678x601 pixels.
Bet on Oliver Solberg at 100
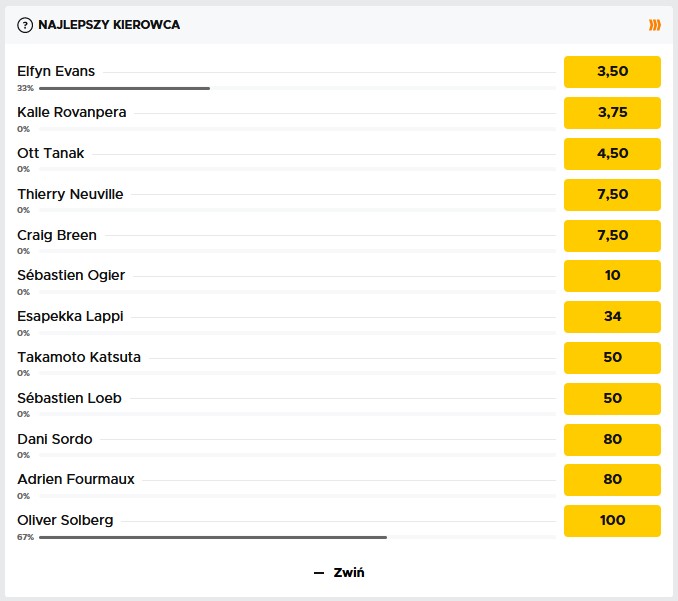pos(612,520)
